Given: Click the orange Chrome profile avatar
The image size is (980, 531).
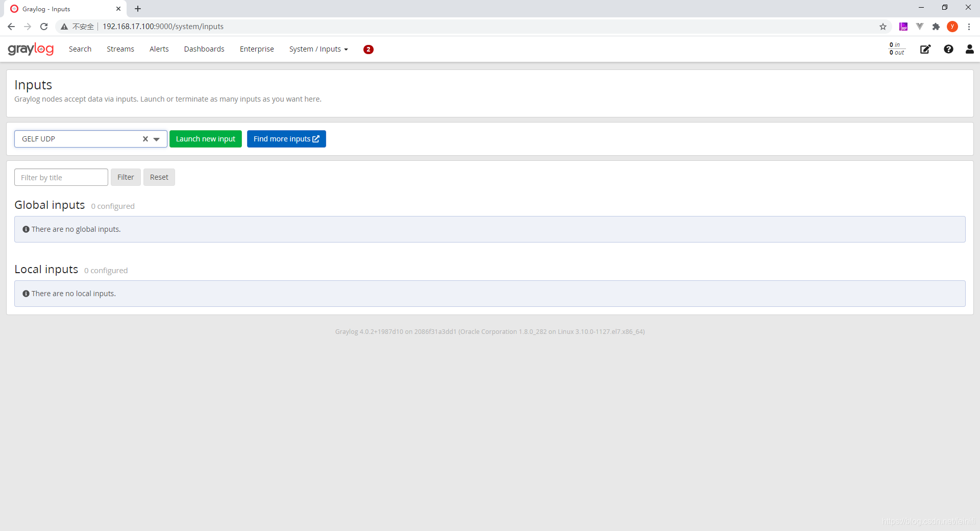Looking at the screenshot, I should coord(952,27).
